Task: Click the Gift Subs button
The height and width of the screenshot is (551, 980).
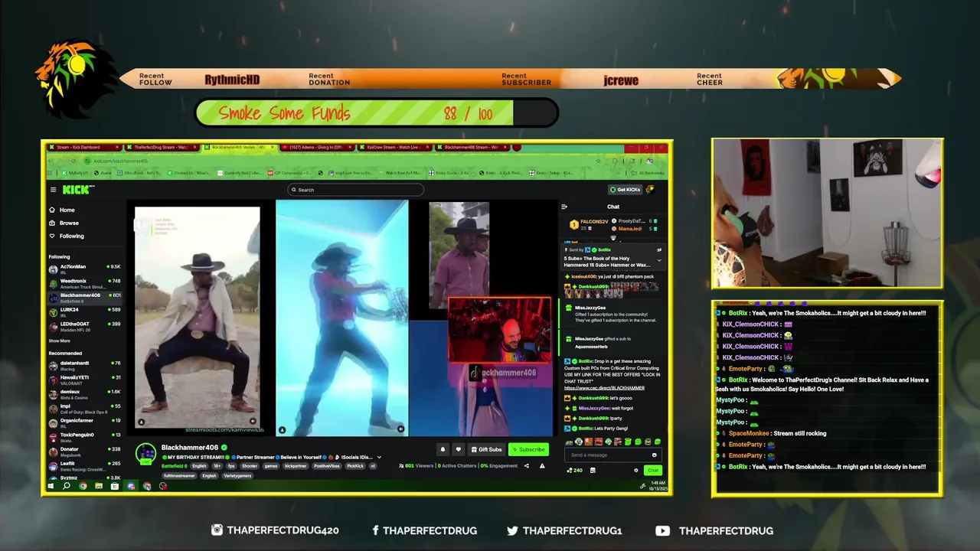Action: 486,449
